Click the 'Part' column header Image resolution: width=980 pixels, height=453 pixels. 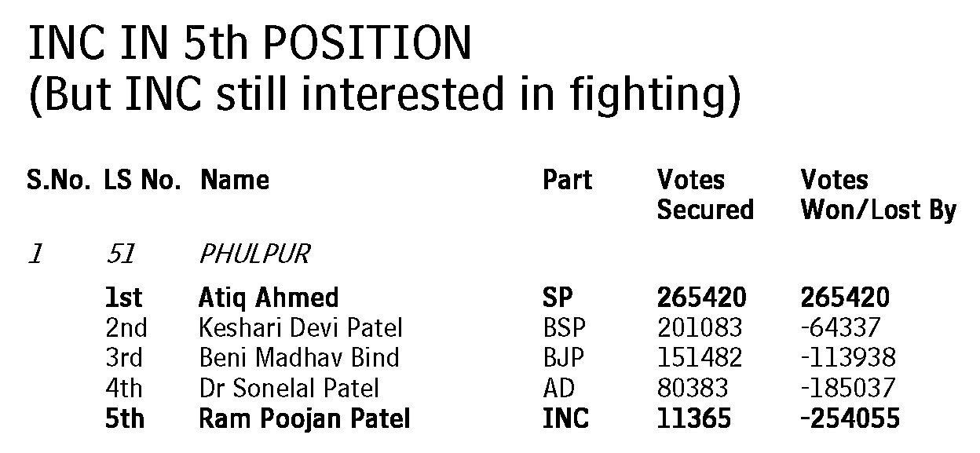pos(567,181)
